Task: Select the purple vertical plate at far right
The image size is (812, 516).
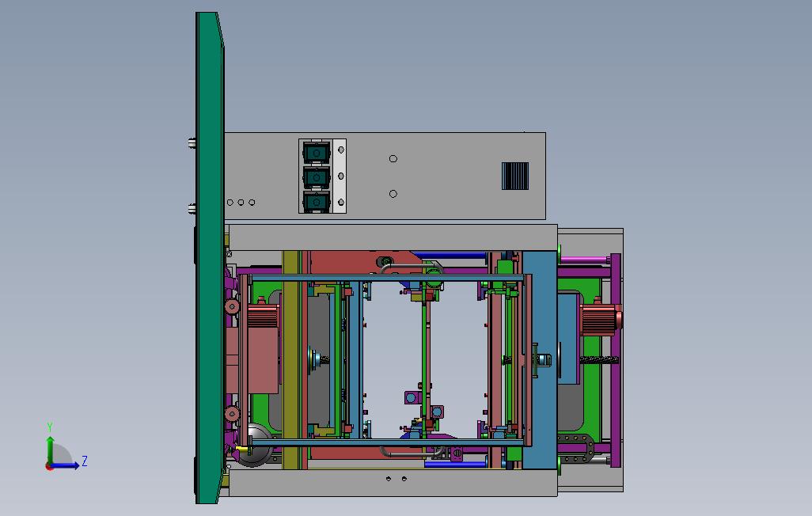Action: coord(615,360)
